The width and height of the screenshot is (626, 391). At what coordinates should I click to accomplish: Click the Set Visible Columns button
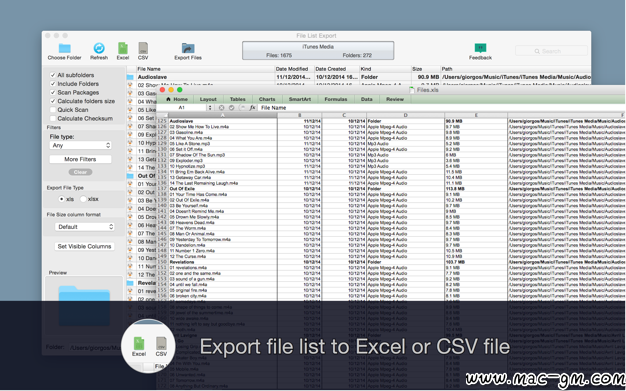coord(84,246)
